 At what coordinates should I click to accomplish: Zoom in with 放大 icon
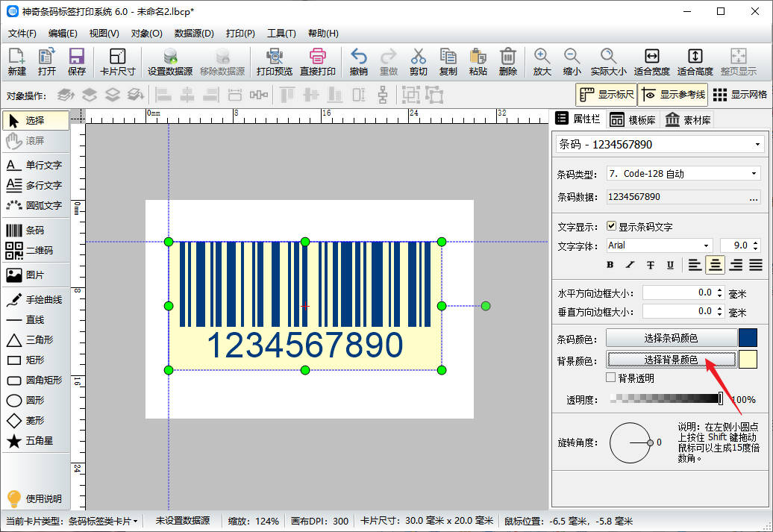(x=542, y=62)
